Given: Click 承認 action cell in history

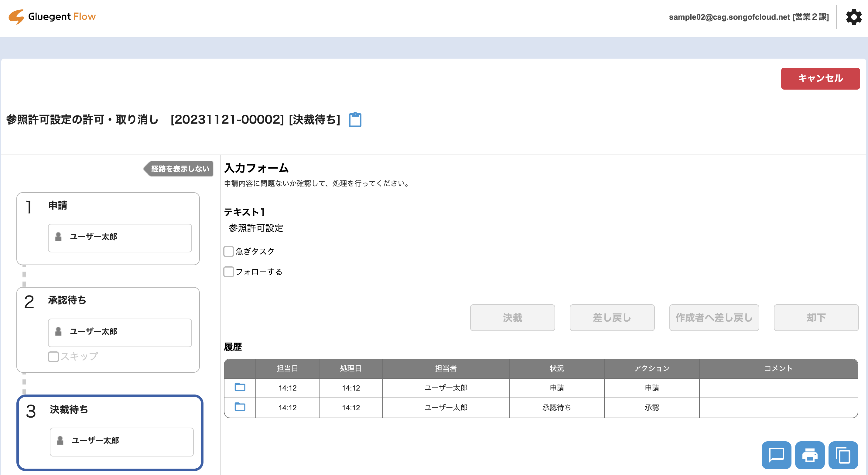Looking at the screenshot, I should [x=652, y=408].
